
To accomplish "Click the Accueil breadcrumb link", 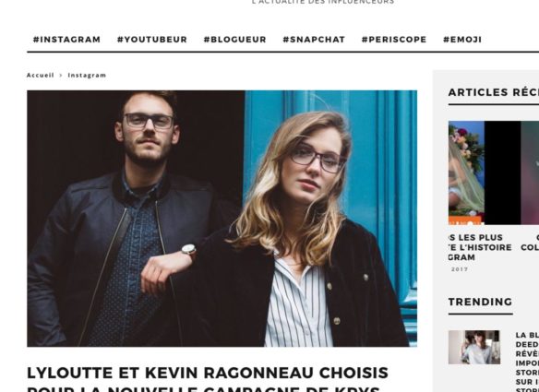I will point(41,76).
